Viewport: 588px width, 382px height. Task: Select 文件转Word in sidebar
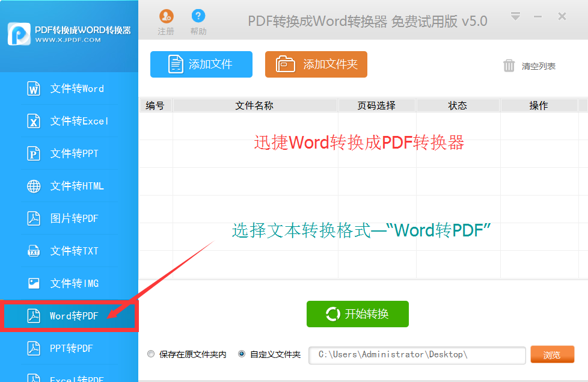[69, 89]
